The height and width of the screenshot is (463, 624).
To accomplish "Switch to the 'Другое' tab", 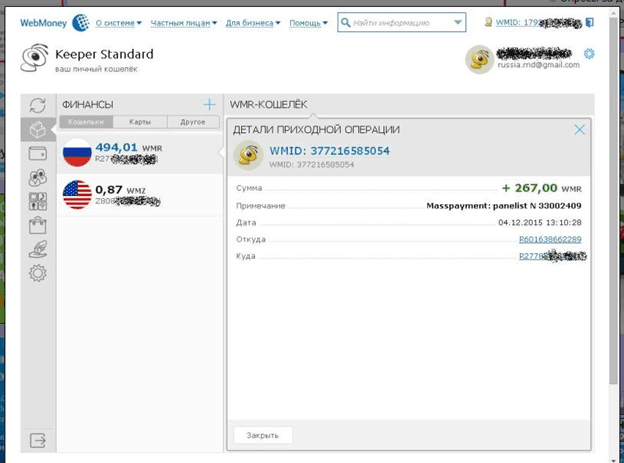I will [193, 122].
